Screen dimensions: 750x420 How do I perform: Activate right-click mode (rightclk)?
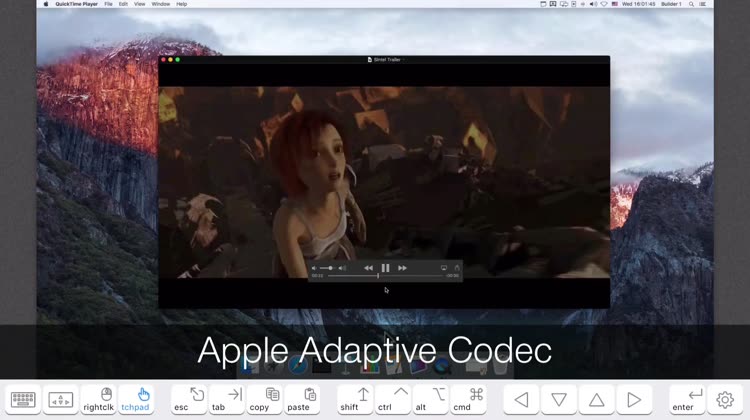pyautogui.click(x=99, y=399)
